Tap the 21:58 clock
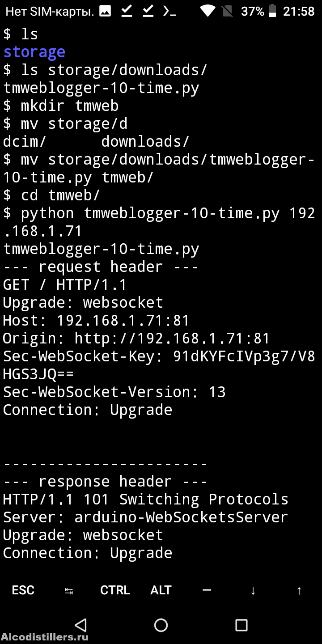322x644 pixels. tap(299, 11)
